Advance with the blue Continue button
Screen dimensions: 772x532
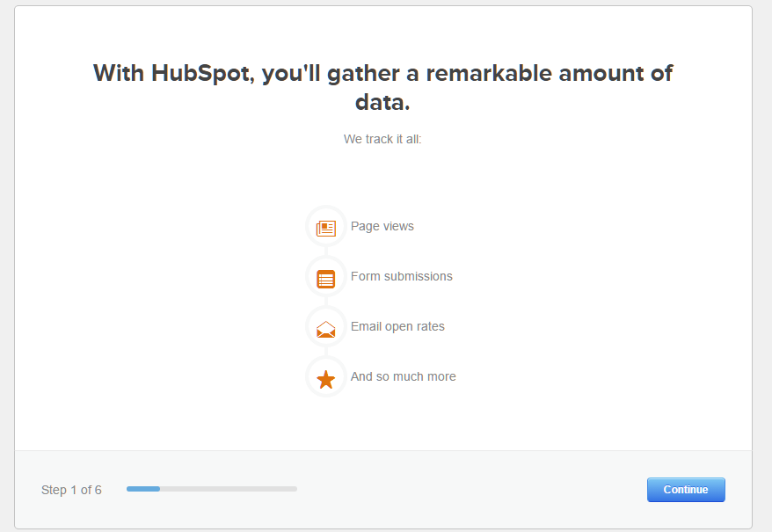pos(686,490)
